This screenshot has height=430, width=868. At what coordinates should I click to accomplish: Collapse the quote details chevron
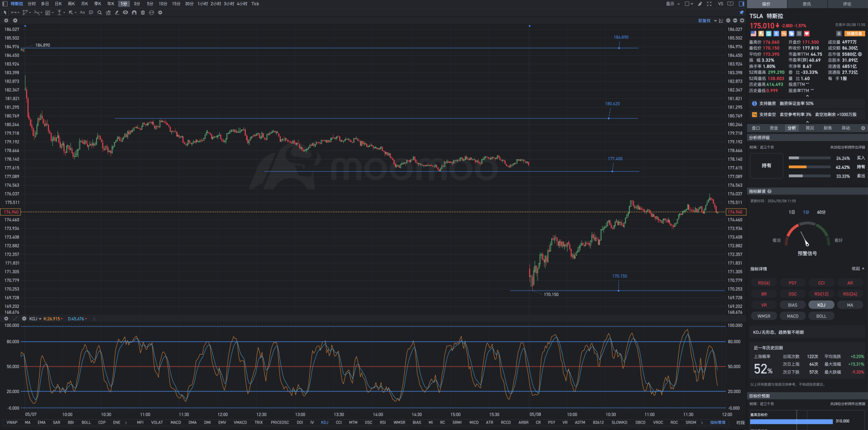(x=807, y=96)
